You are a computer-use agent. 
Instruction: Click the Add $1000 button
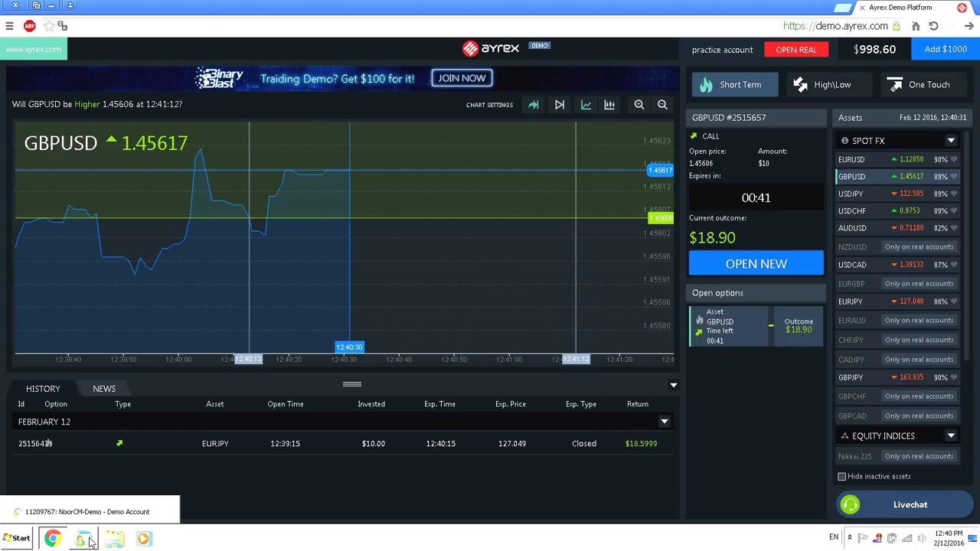[x=946, y=49]
